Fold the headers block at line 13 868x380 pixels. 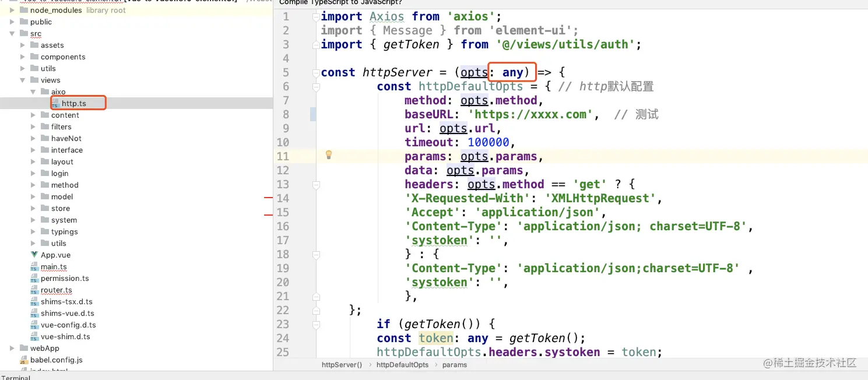pos(316,185)
